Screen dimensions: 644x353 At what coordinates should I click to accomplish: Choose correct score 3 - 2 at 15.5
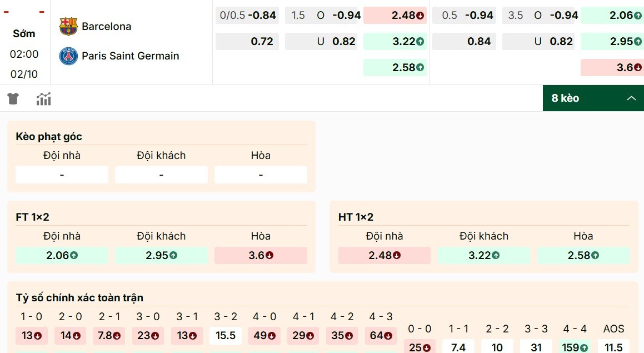point(226,336)
